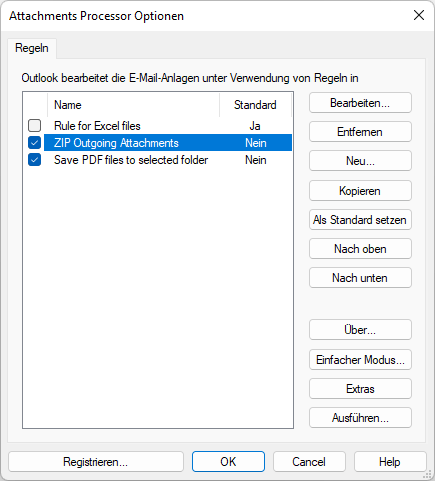Disable Save PDF files to selected folder rule
This screenshot has width=435, height=481.
(34, 160)
